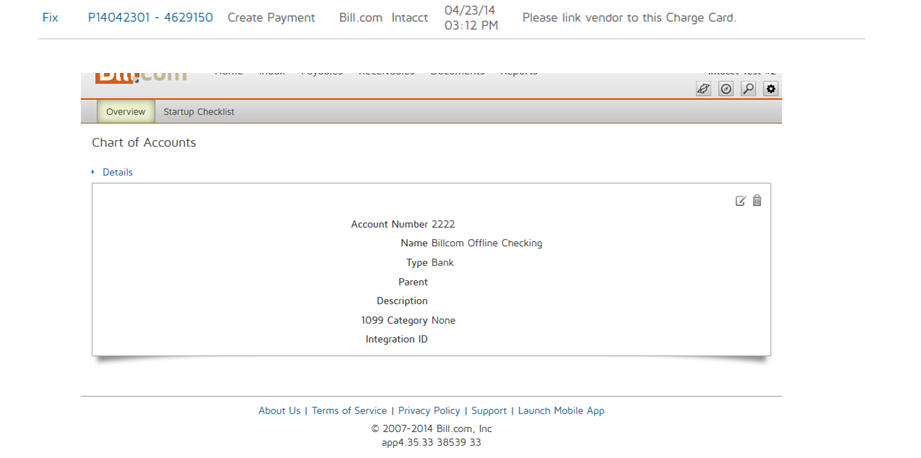
Task: Select the Bill.com sync source text
Action: [x=361, y=18]
